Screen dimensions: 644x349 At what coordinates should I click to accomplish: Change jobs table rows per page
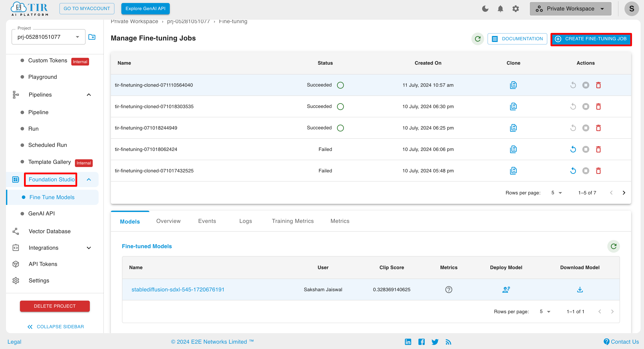(x=557, y=193)
